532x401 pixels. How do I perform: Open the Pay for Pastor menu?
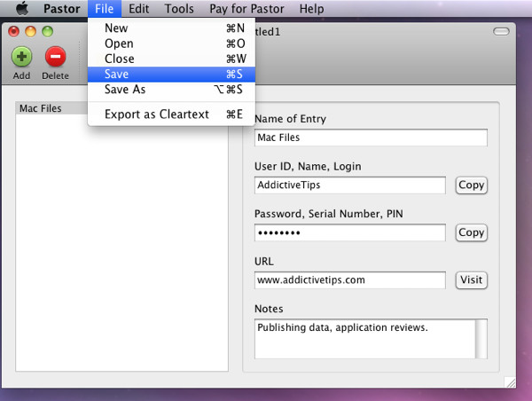(x=246, y=9)
